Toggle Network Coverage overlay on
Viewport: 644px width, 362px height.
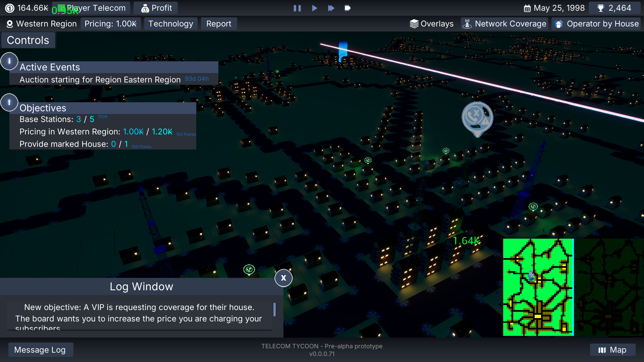click(x=504, y=23)
